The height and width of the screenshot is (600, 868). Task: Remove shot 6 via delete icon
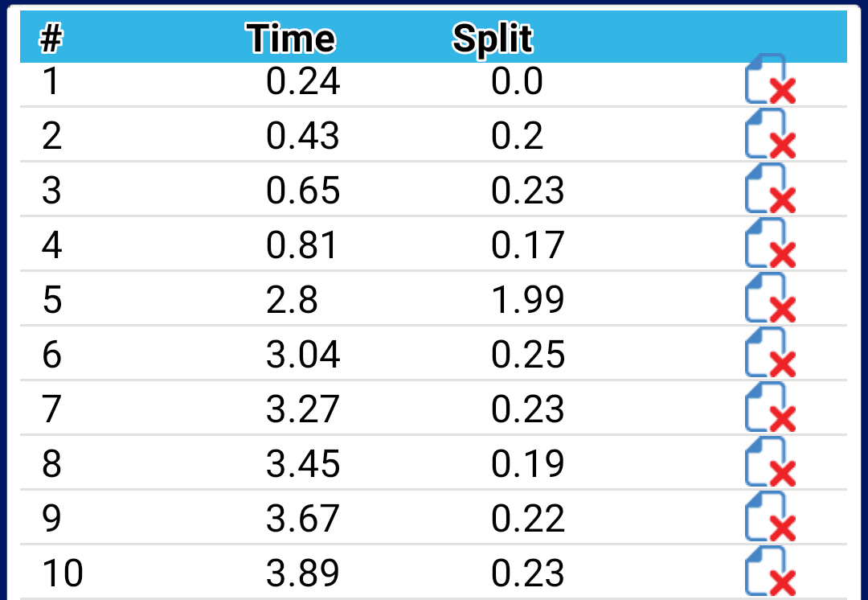pyautogui.click(x=770, y=352)
